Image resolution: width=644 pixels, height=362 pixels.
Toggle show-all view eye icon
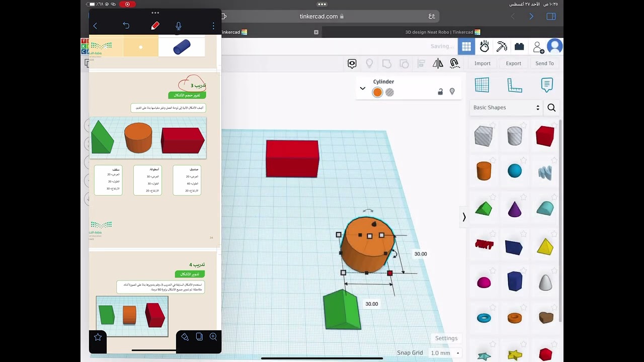click(x=352, y=63)
